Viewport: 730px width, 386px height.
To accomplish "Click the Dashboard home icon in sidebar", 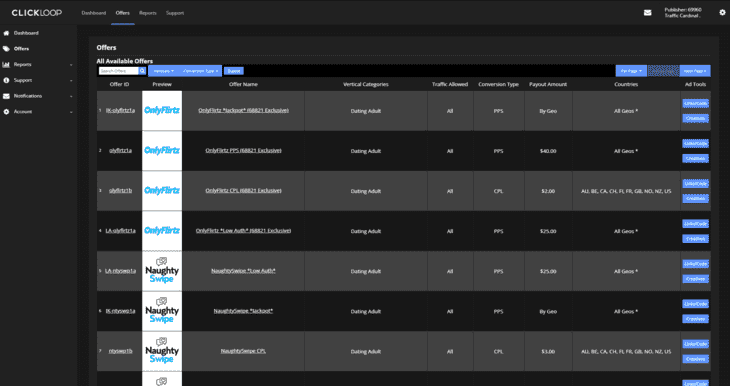I will click(7, 33).
